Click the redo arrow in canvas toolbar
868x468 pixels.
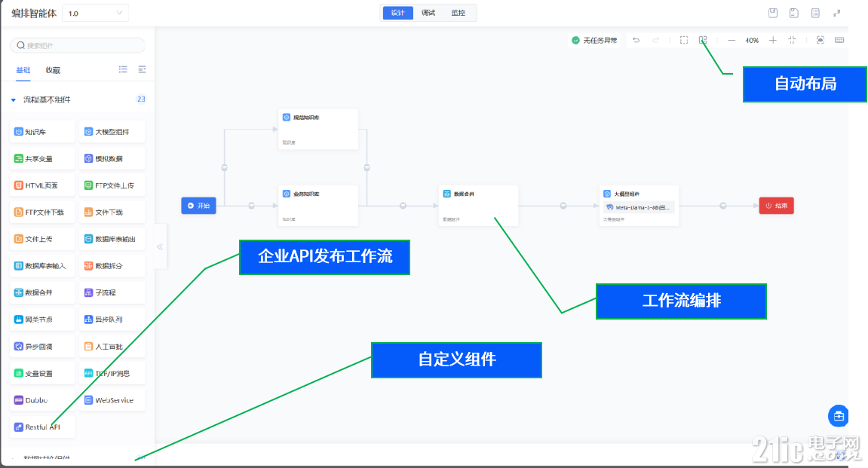click(656, 40)
